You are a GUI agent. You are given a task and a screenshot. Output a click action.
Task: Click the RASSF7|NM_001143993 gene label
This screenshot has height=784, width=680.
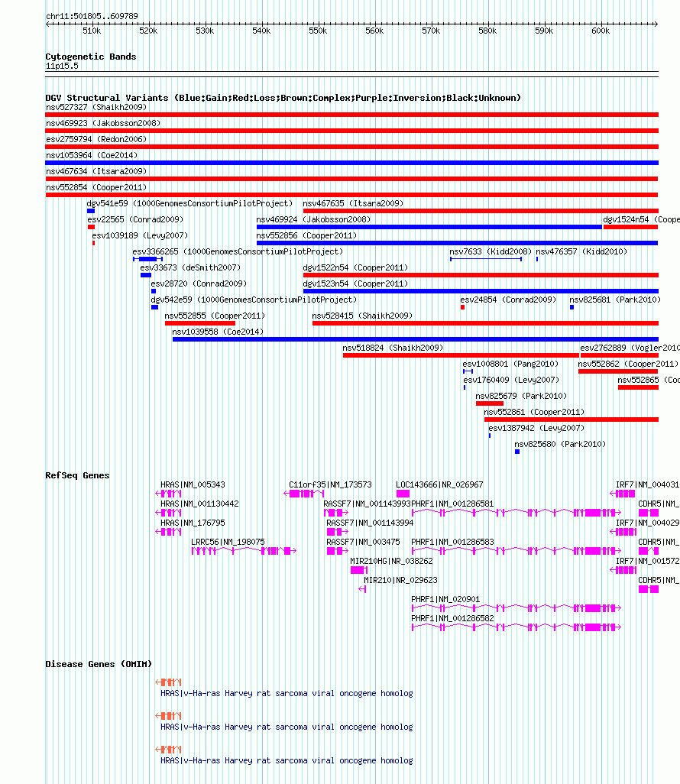[x=367, y=504]
